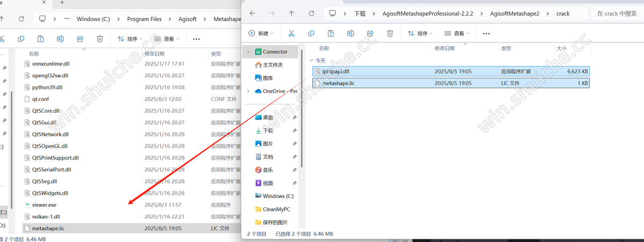
Task: Open 视频 in the navigation pane
Action: [268, 183]
